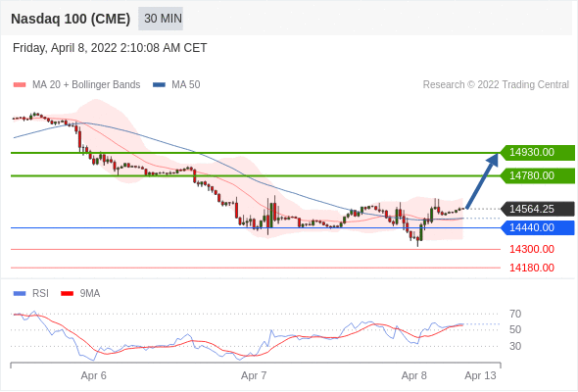Click the blue upward forecast arrow
The image size is (578, 392).
[483, 180]
